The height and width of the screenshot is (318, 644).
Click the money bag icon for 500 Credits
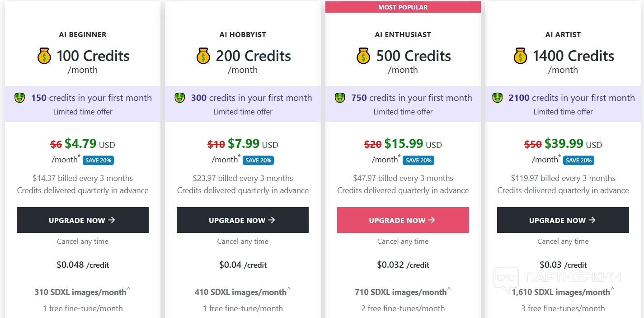pos(364,56)
